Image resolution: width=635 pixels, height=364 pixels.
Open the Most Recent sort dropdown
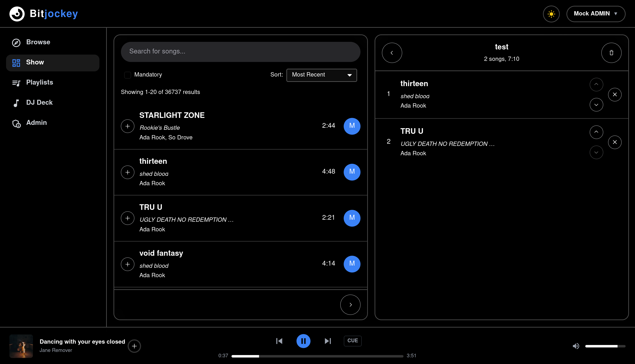pos(322,75)
